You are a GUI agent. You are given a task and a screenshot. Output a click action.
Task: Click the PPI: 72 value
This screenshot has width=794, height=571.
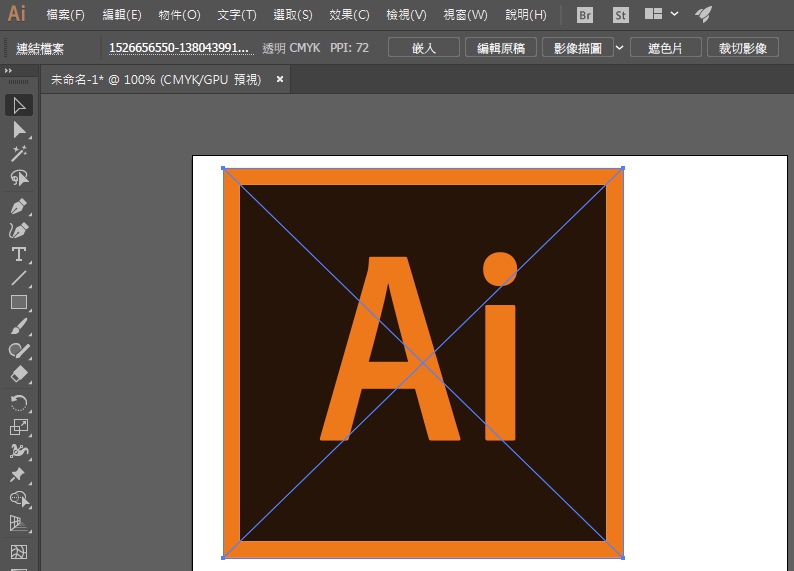coord(349,48)
